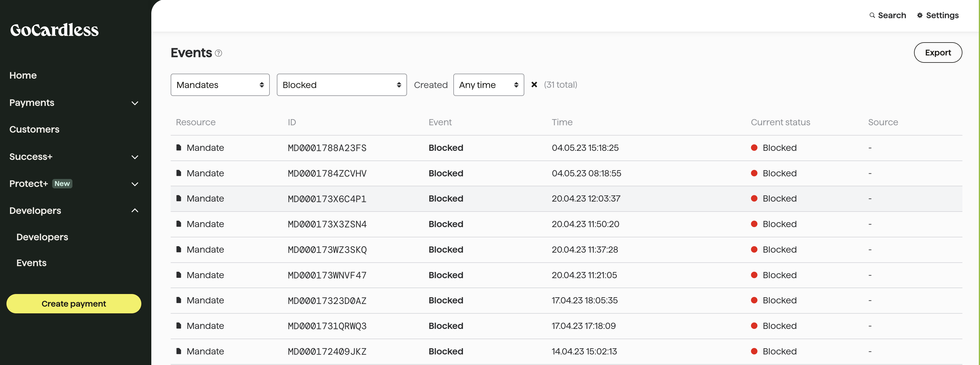Expand the Payments sidebar section

pyautogui.click(x=135, y=103)
